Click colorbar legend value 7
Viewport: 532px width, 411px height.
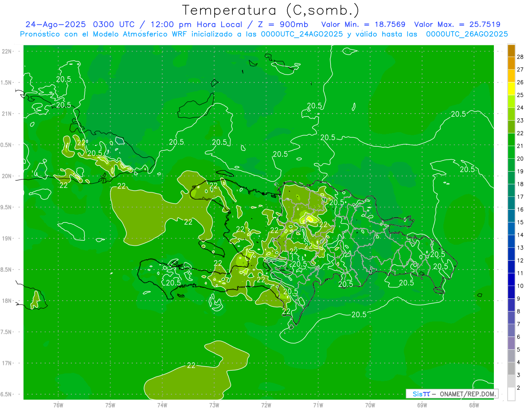click(519, 324)
